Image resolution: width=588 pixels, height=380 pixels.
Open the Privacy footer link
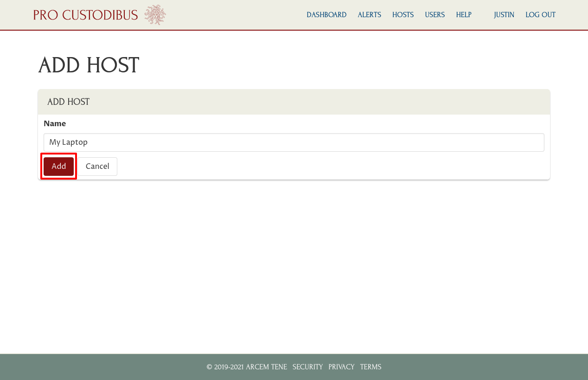coord(341,367)
